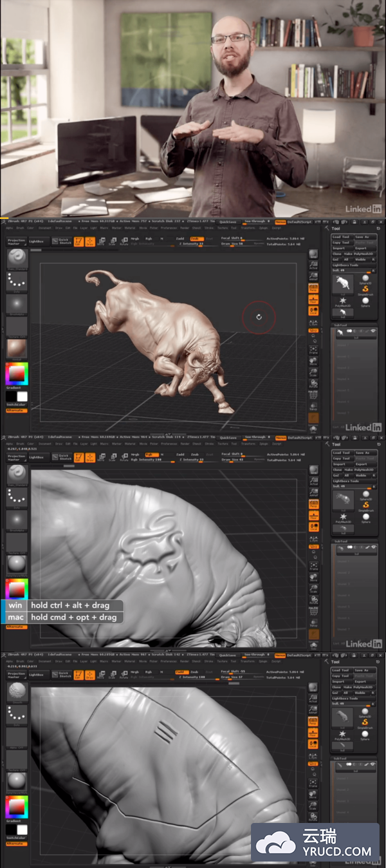Toggle L.Sym icon in the slash-marks frame

[313, 756]
